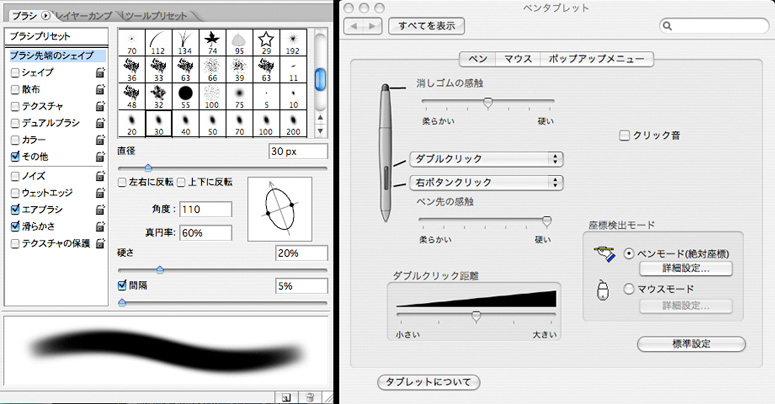Click the タブレットについて button
Viewport: 775px width, 404px height.
pyautogui.click(x=428, y=382)
